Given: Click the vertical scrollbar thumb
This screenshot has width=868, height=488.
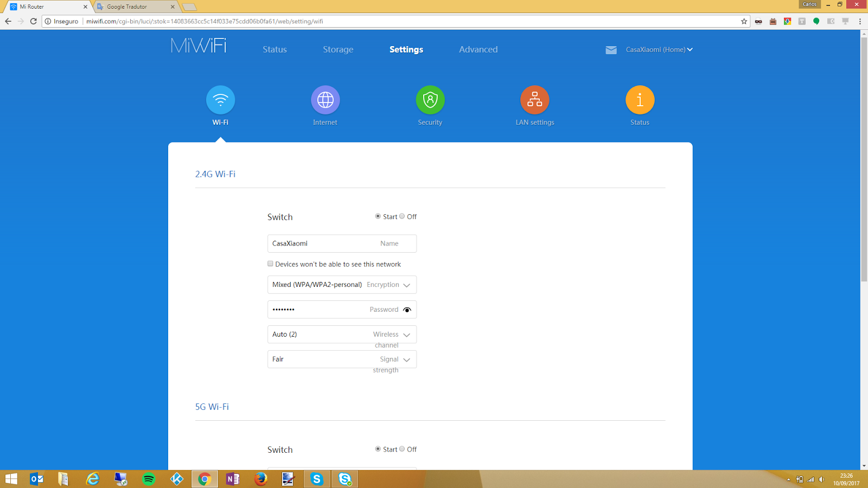Looking at the screenshot, I should (864, 159).
